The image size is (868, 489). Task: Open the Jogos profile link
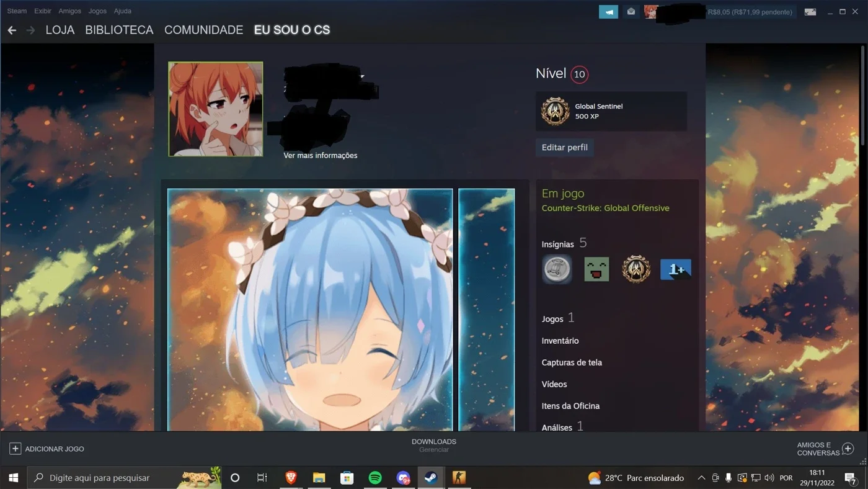(x=552, y=318)
